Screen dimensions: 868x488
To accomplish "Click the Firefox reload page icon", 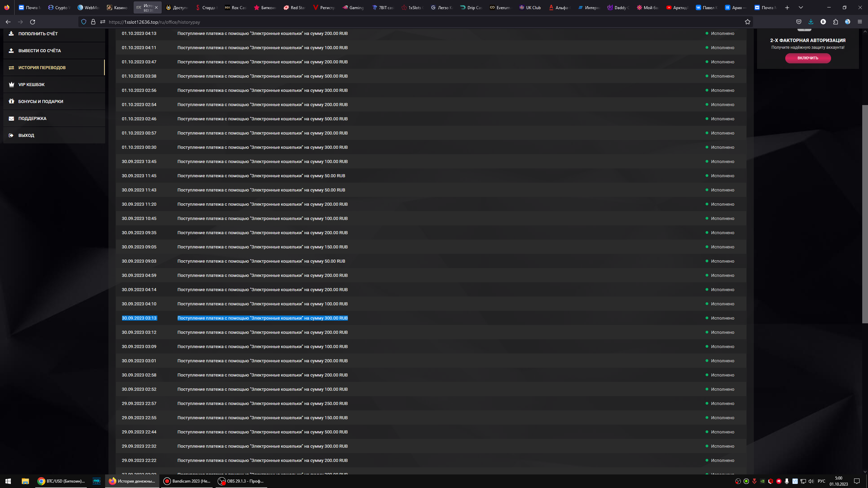I will pyautogui.click(x=33, y=22).
